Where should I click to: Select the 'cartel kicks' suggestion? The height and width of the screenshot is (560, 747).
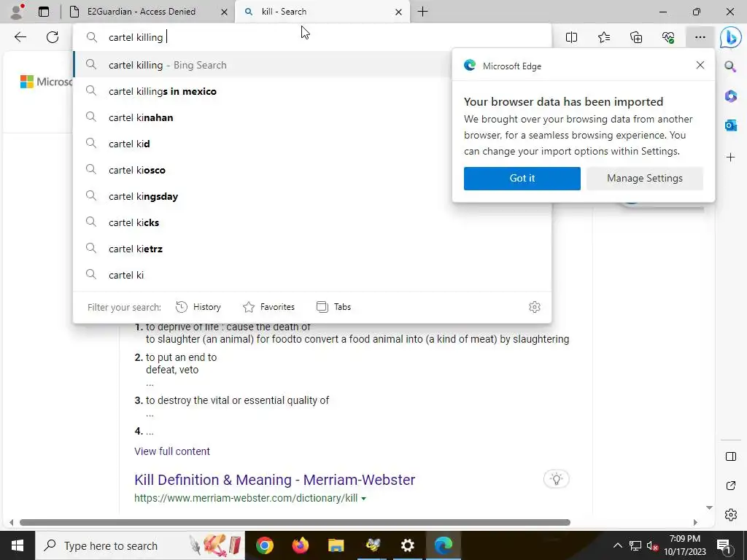(x=312, y=222)
